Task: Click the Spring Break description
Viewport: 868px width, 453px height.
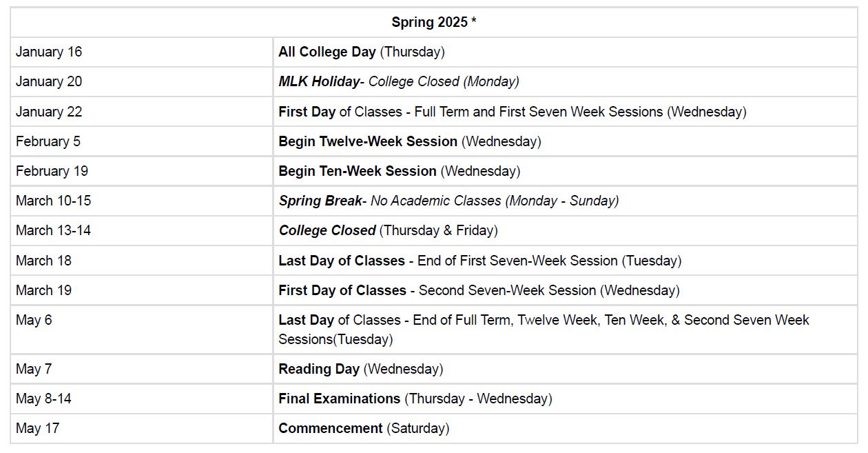Action: pyautogui.click(x=448, y=201)
